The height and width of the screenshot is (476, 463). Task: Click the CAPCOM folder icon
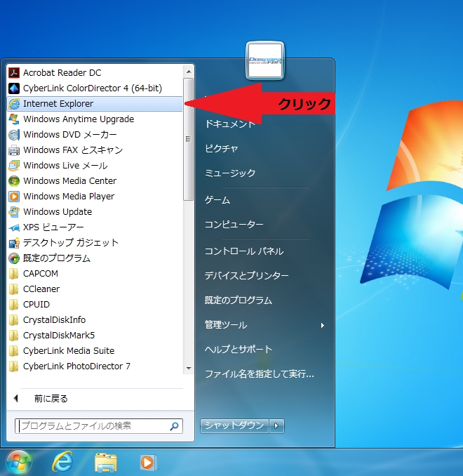(13, 274)
